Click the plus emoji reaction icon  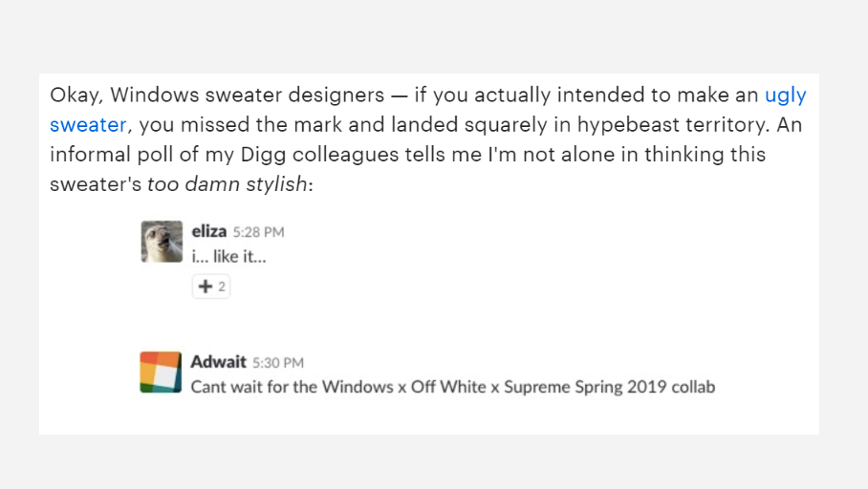click(x=206, y=286)
